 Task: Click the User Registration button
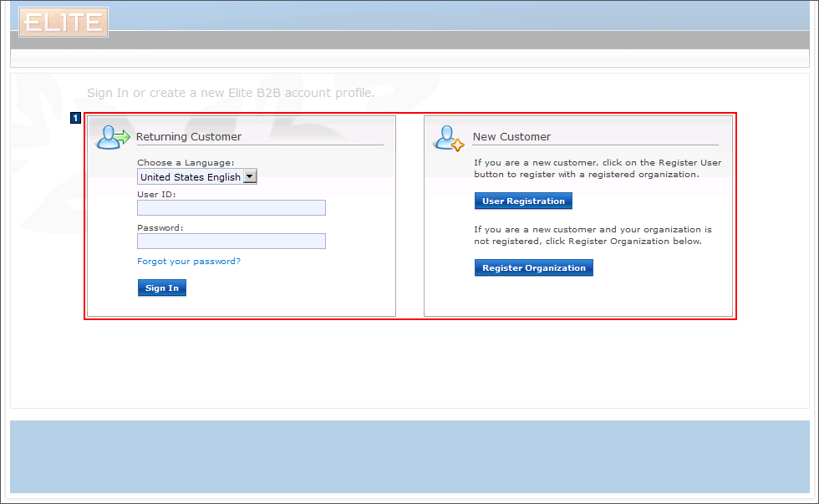point(523,201)
